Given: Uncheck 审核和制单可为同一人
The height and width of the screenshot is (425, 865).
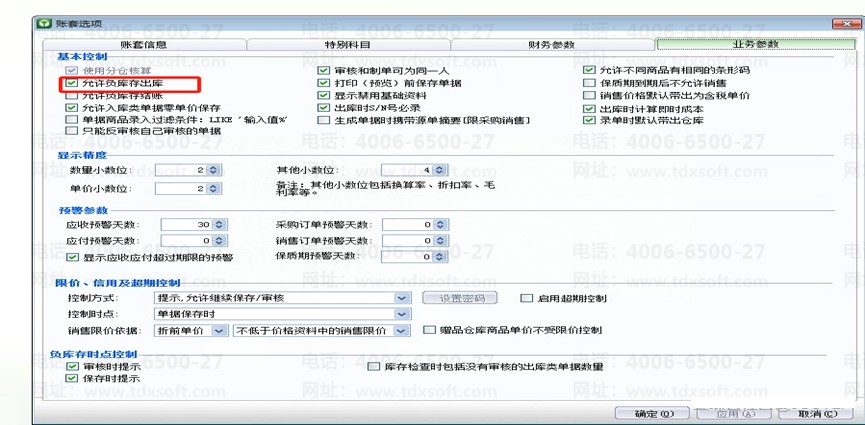Looking at the screenshot, I should tap(324, 71).
